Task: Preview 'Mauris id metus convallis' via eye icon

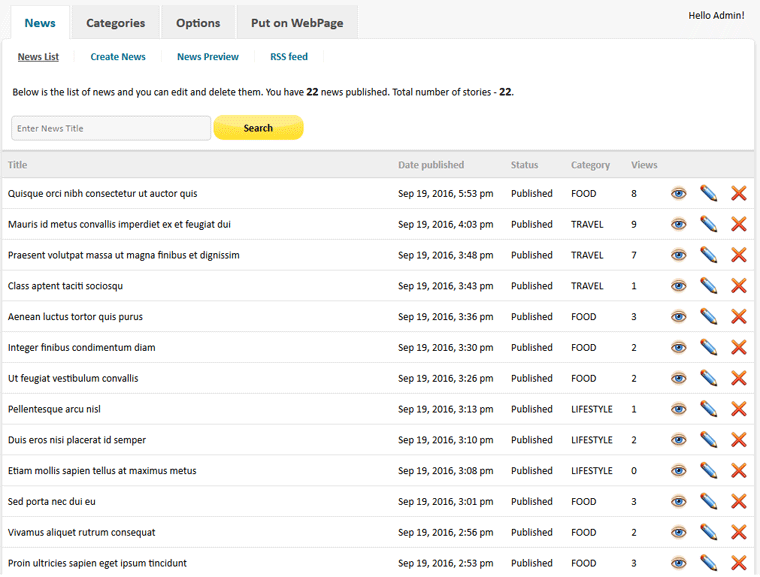Action: tap(679, 224)
